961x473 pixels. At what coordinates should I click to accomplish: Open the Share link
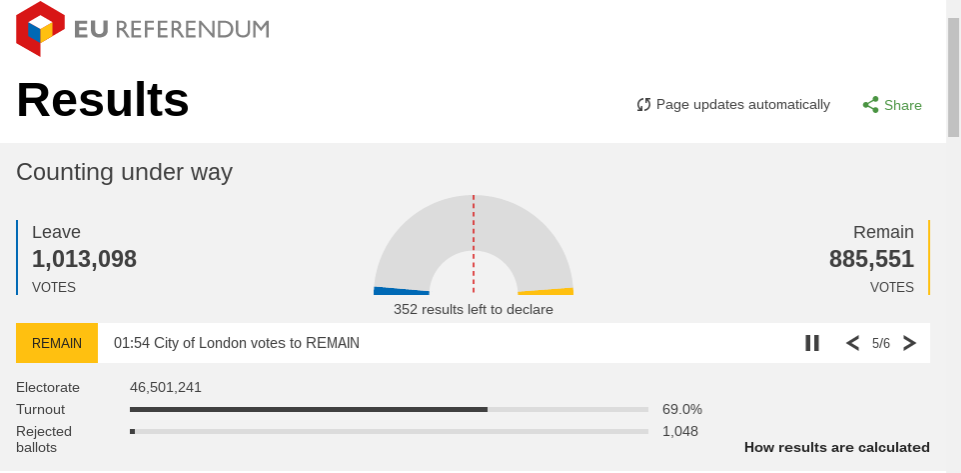[x=902, y=105]
